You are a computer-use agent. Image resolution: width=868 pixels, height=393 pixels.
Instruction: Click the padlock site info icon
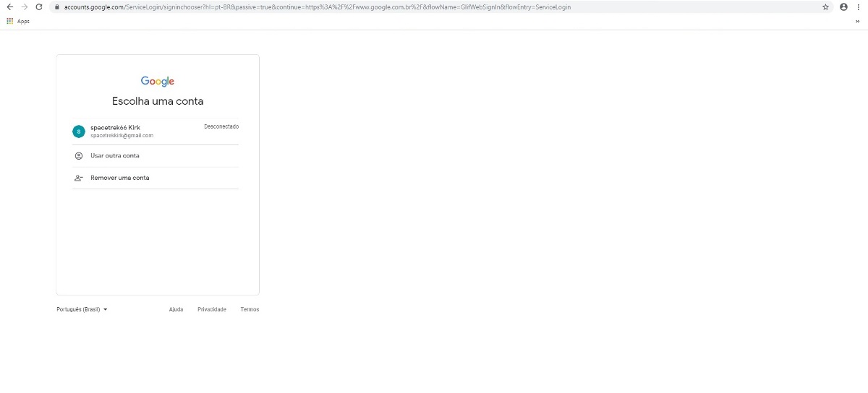click(57, 7)
